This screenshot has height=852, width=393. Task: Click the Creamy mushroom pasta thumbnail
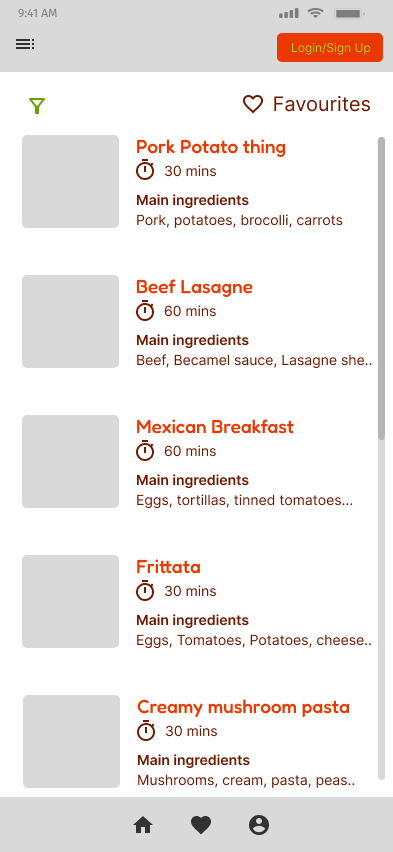pyautogui.click(x=71, y=741)
